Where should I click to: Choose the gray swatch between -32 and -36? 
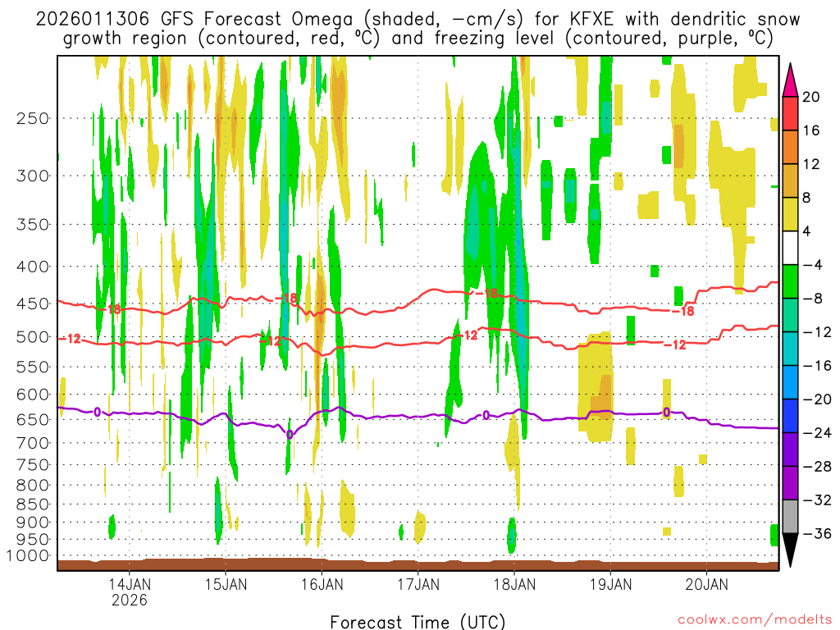point(791,517)
